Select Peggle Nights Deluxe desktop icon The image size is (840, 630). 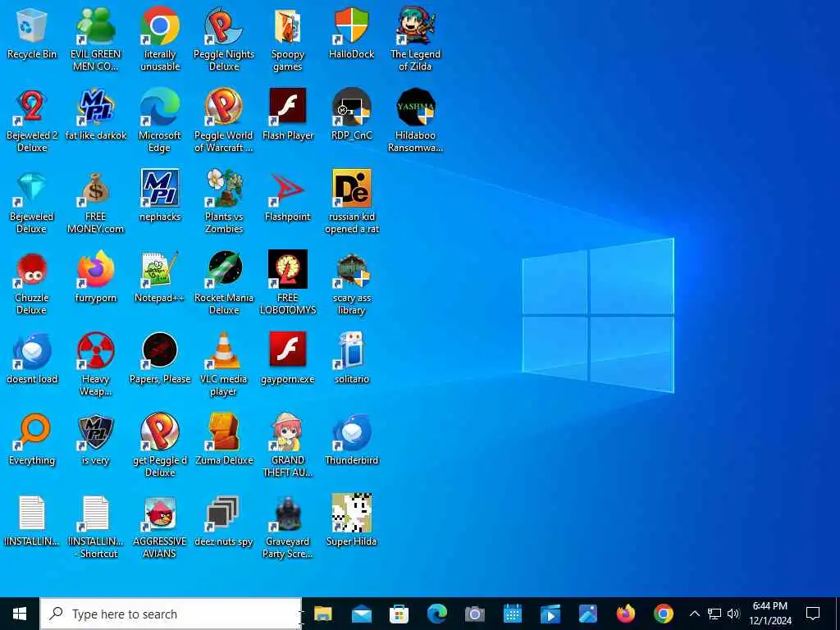(x=223, y=25)
